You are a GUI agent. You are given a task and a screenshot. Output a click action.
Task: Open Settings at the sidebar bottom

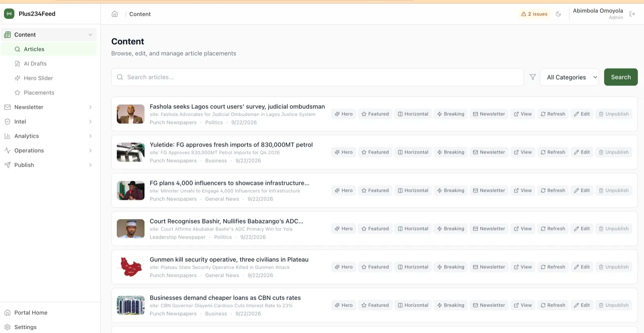(48, 327)
